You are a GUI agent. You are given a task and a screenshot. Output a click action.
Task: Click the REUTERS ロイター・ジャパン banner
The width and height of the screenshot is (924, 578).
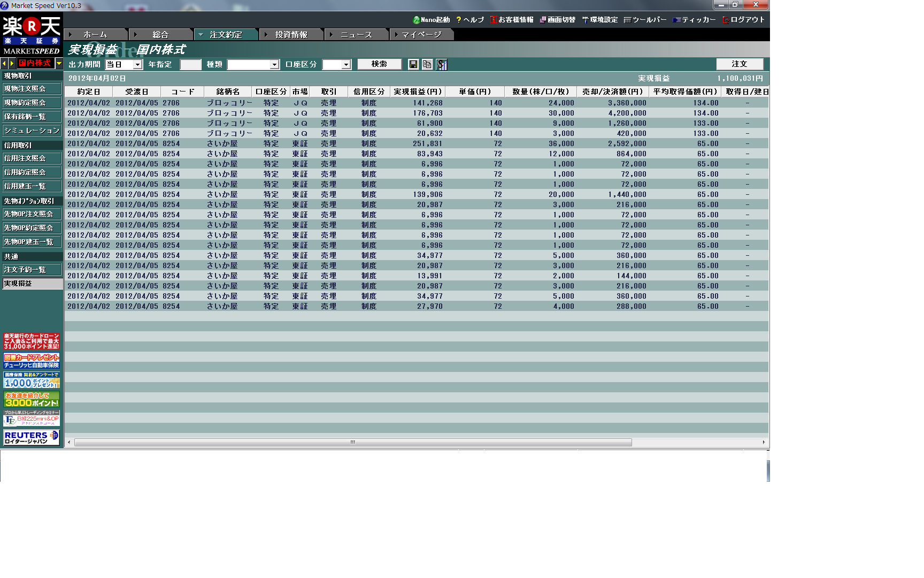pyautogui.click(x=32, y=438)
